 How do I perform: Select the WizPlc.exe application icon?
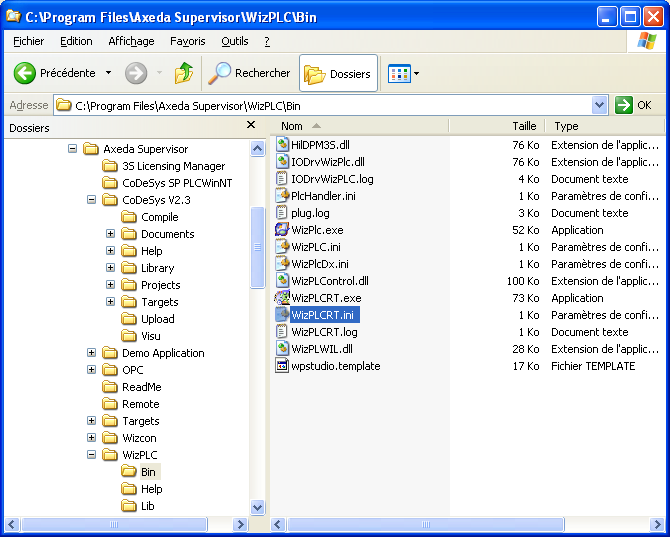click(x=282, y=229)
